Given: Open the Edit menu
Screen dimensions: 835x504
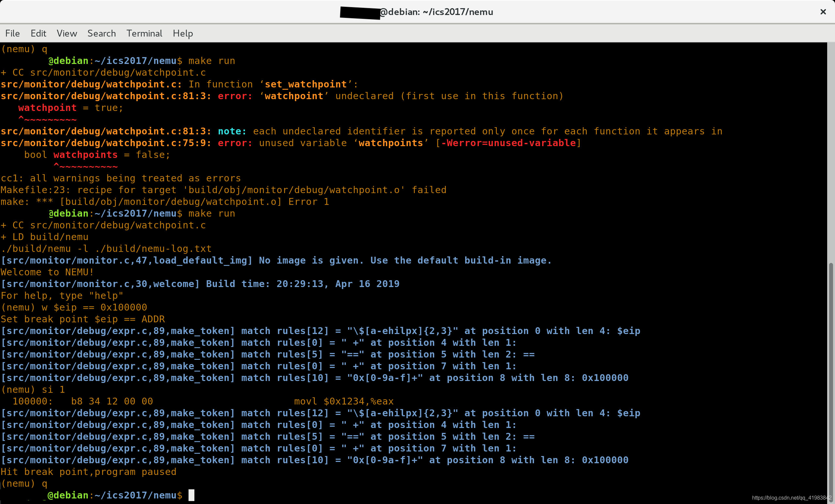Looking at the screenshot, I should point(38,33).
